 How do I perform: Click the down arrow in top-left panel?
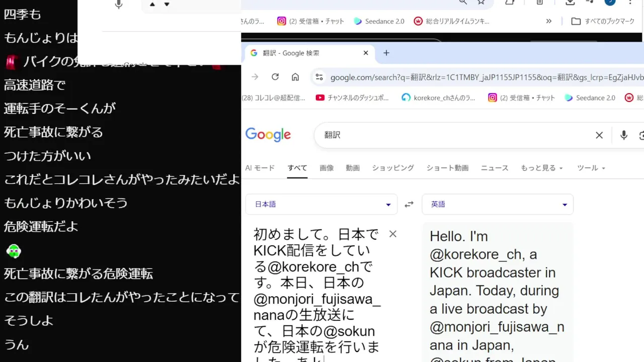pos(167,5)
